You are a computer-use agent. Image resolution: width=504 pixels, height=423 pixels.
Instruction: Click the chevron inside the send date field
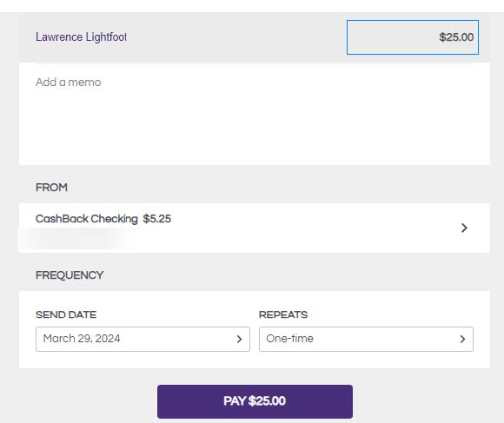pos(239,339)
